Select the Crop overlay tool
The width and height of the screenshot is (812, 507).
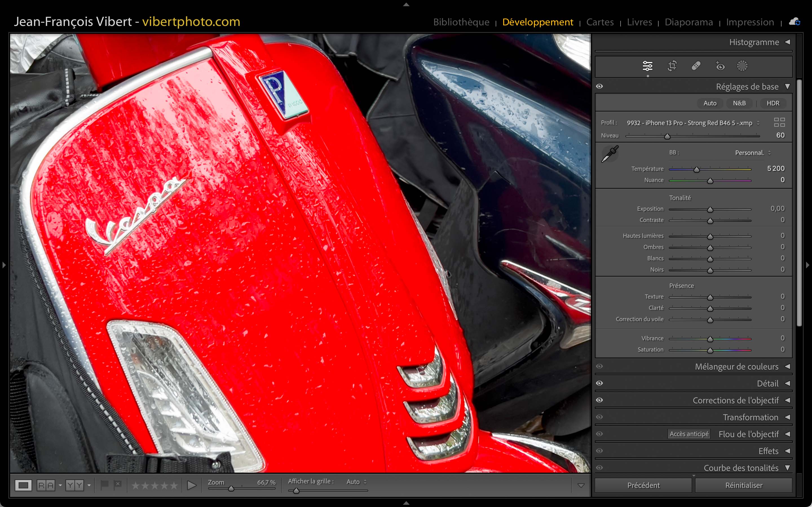[x=672, y=66]
